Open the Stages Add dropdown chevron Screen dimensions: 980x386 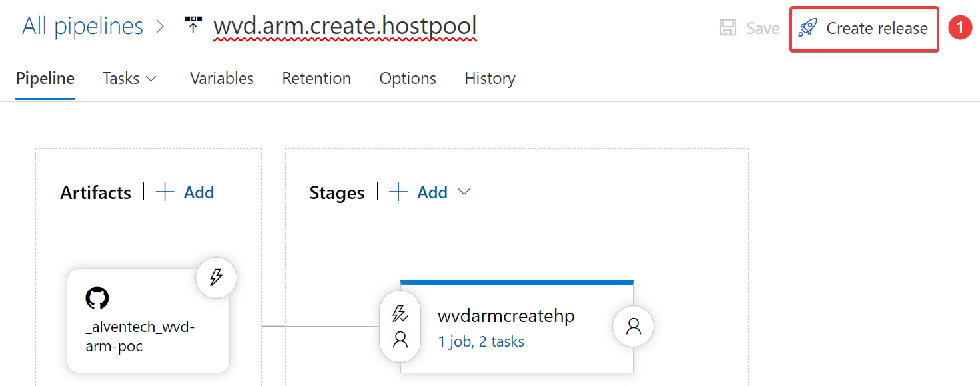point(464,192)
